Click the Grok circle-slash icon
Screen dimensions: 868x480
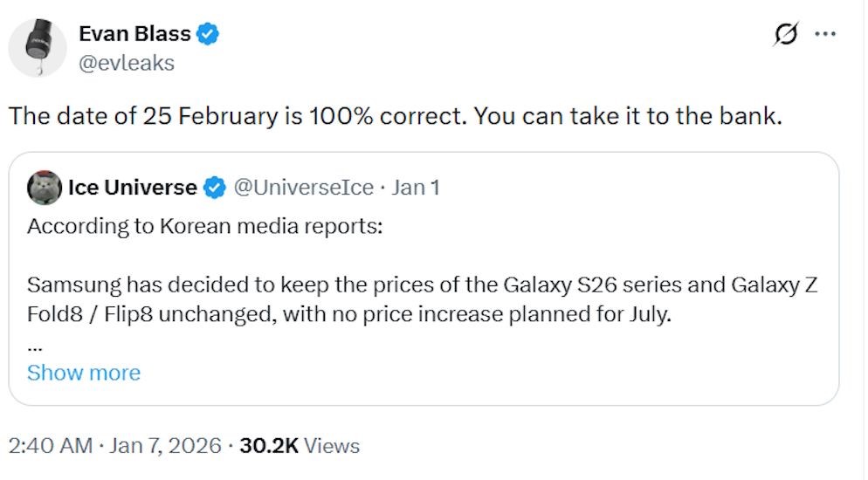pos(785,35)
